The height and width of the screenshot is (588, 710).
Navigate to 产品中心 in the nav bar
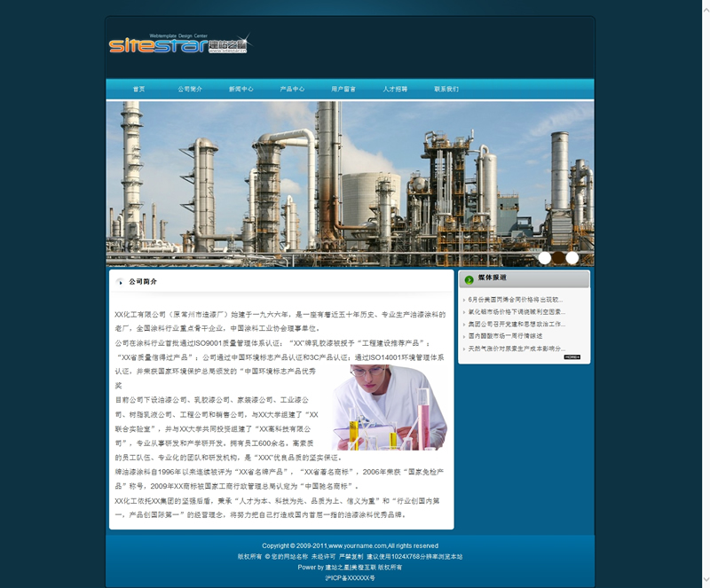coord(292,90)
